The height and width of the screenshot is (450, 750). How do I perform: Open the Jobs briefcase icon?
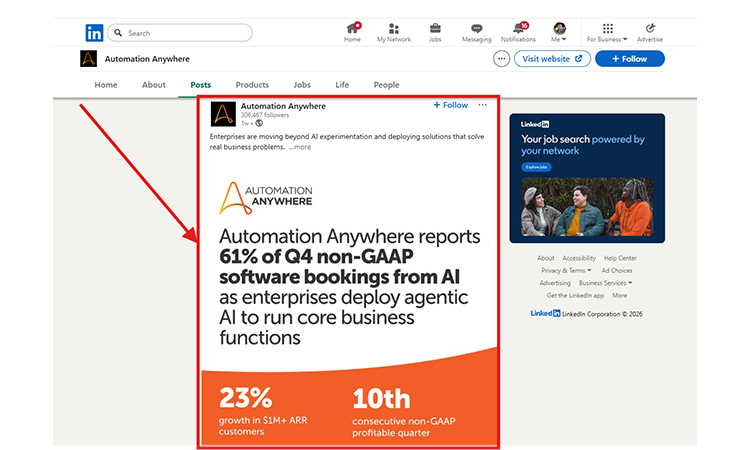435,32
